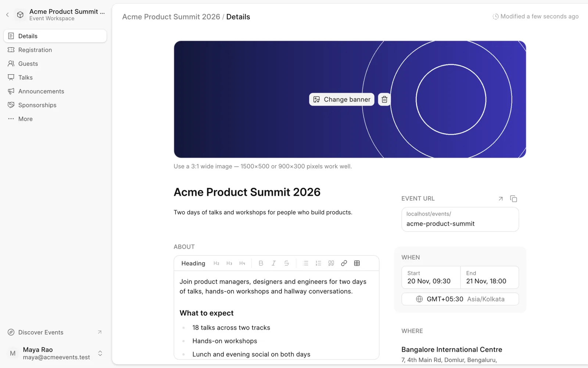Click the Talks presentation icon

click(11, 77)
